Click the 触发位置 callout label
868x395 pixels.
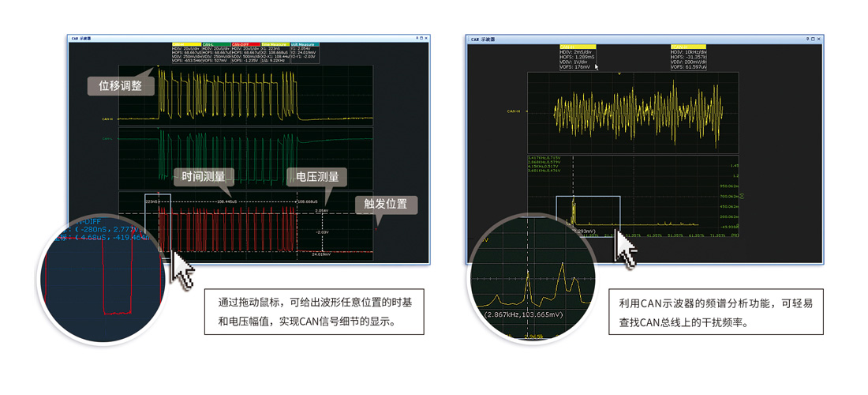click(385, 204)
